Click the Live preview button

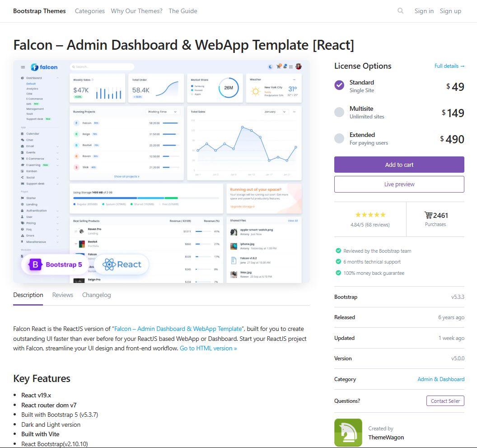pos(399,184)
